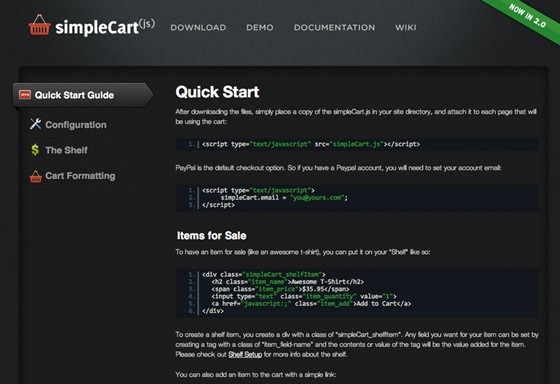The width and height of the screenshot is (560, 384).
Task: Click the green dollar sign icon
Action: pyautogui.click(x=35, y=150)
